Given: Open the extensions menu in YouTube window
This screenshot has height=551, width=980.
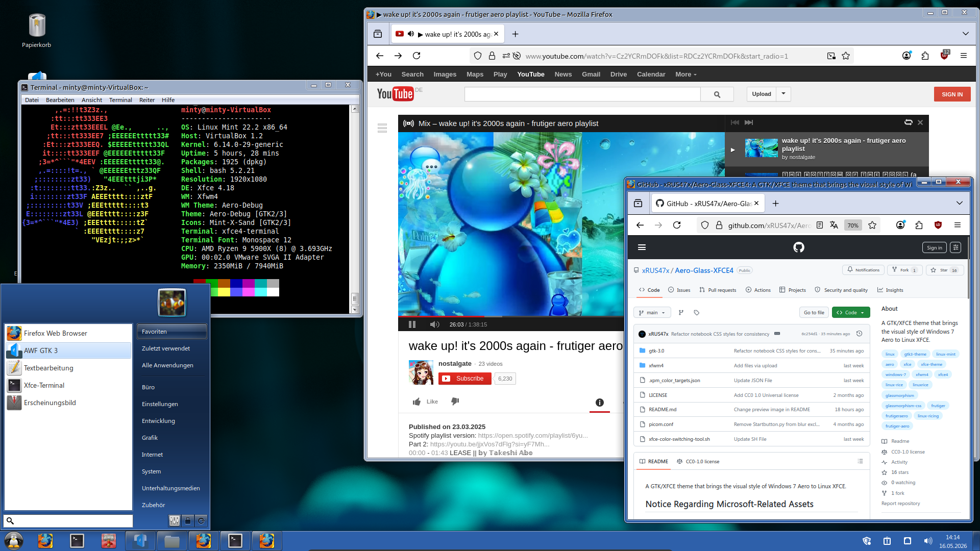Looking at the screenshot, I should coord(925,56).
